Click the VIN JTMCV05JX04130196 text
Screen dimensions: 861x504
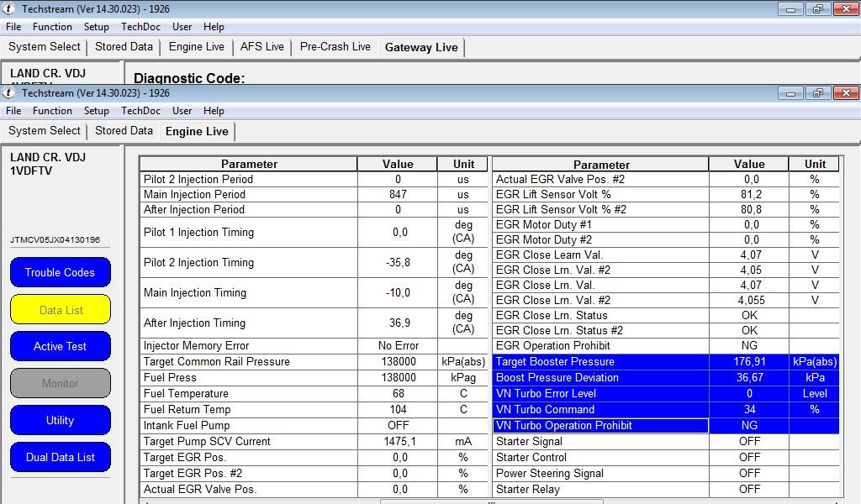tap(55, 239)
